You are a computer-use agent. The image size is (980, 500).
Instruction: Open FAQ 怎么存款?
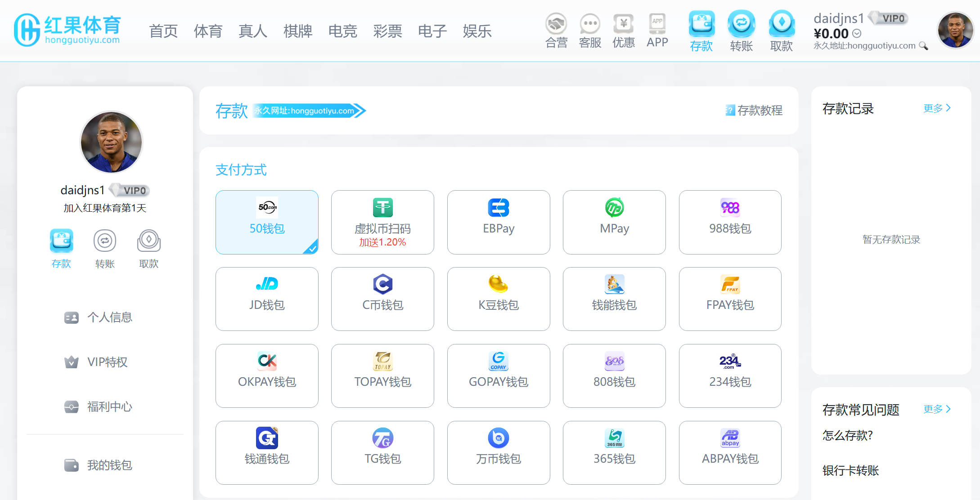click(x=848, y=435)
